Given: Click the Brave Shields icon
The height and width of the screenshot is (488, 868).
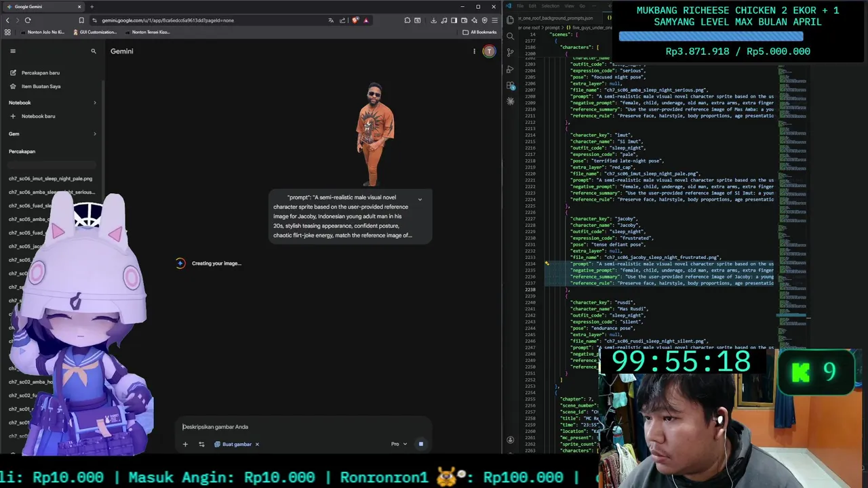Looking at the screenshot, I should pyautogui.click(x=355, y=20).
